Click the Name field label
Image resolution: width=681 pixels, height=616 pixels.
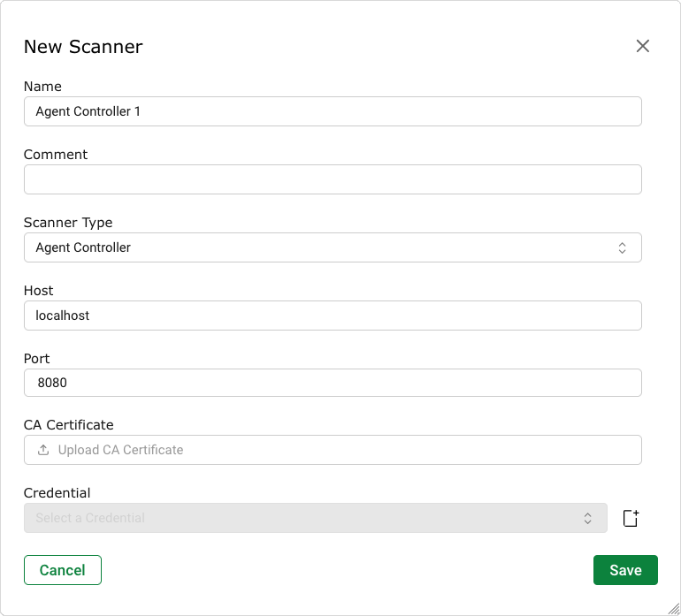pos(42,87)
